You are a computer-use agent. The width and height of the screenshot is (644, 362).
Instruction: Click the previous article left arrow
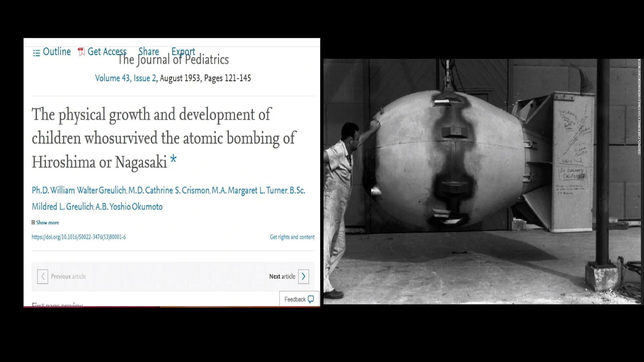tap(43, 277)
